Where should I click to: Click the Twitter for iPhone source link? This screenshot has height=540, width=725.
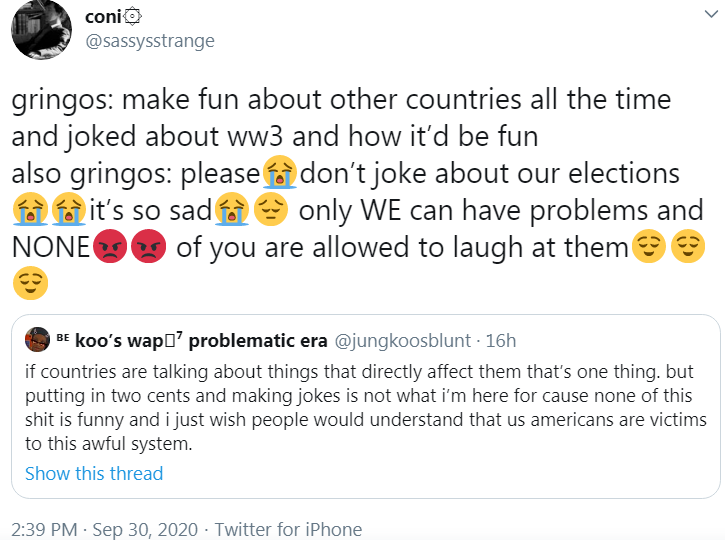tap(288, 529)
